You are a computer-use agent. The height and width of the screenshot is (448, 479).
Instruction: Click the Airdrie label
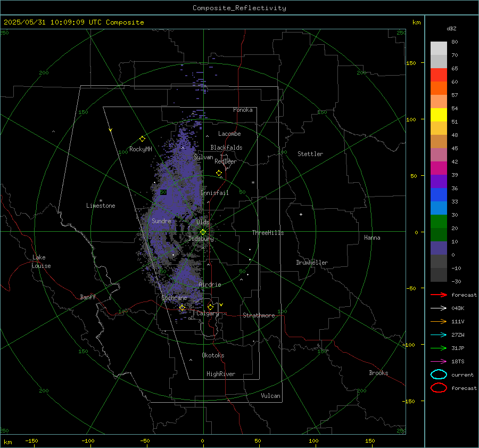210,284
